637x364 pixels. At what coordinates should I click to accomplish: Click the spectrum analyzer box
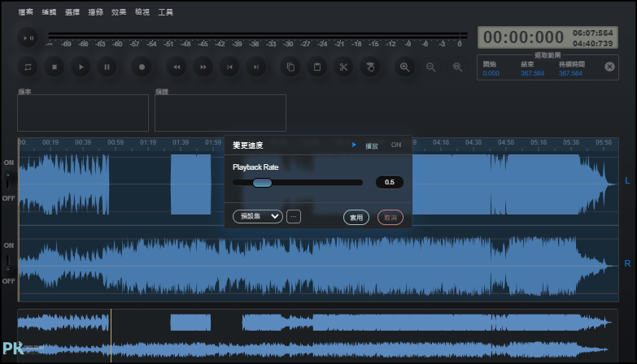pyautogui.click(x=220, y=113)
